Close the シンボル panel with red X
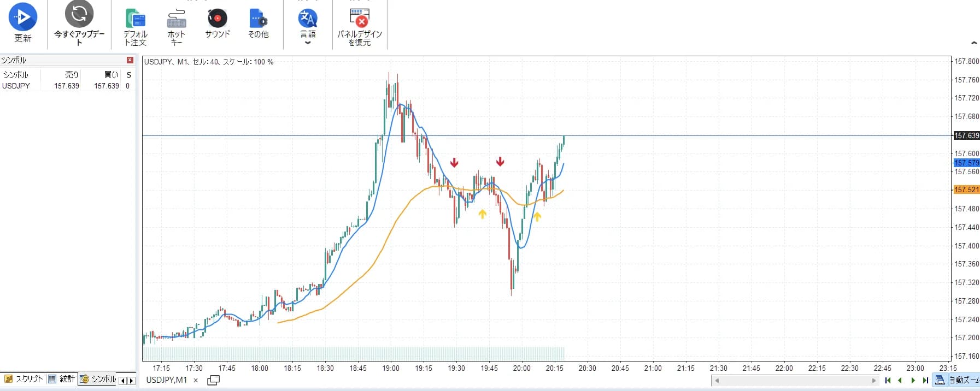The height and width of the screenshot is (391, 980). tap(130, 60)
